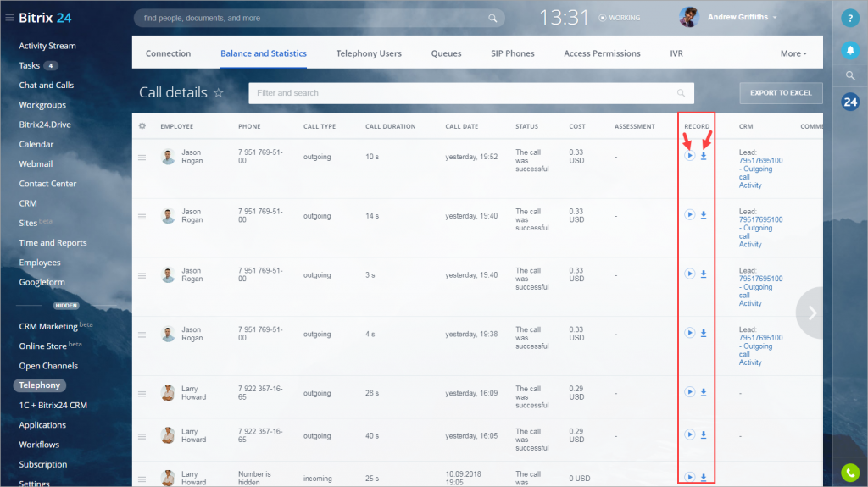Open Time and Reports

[x=53, y=243]
